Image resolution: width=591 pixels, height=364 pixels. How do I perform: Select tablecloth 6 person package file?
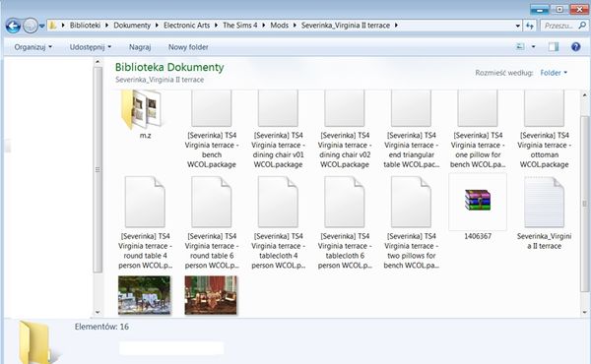pos(345,223)
